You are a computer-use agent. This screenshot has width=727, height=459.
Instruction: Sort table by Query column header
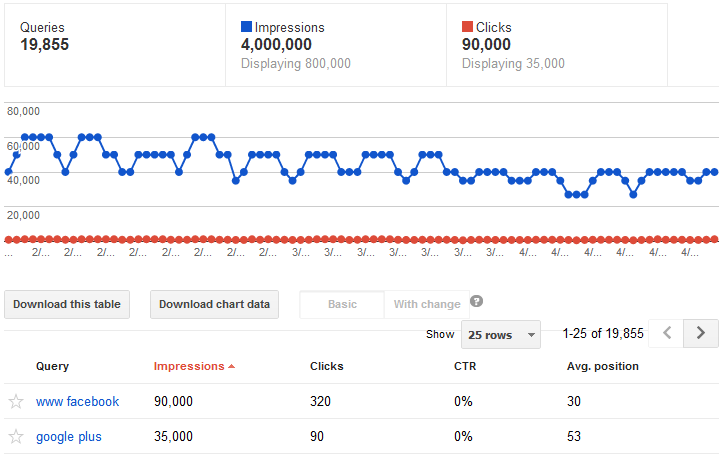coord(52,366)
